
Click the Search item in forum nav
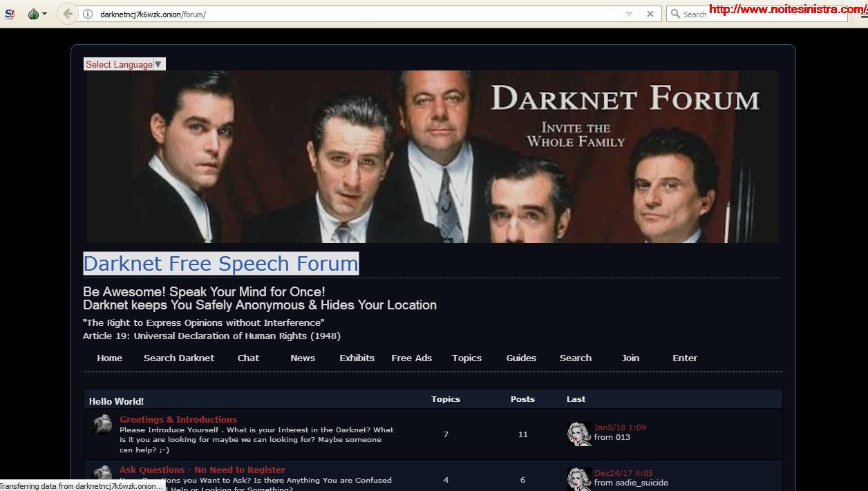(576, 358)
